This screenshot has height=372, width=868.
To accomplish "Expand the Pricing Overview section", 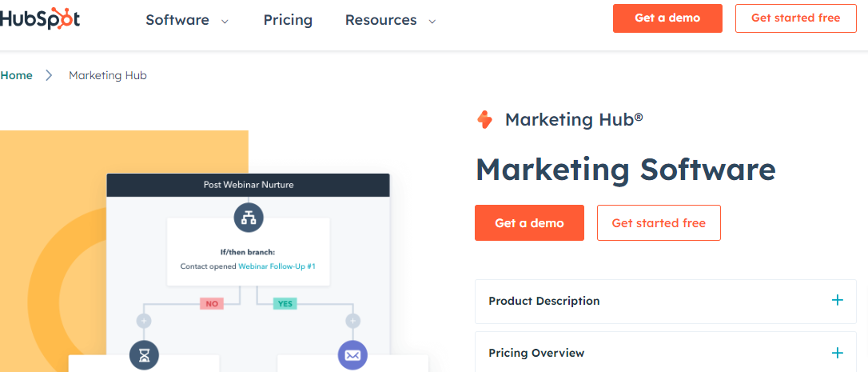I will [x=666, y=353].
